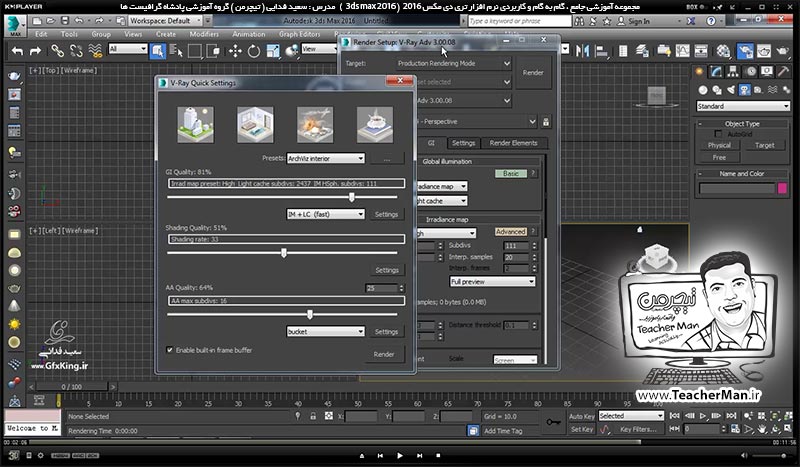Viewport: 800px width, 467px height.
Task: Toggle the Auto Key button
Action: coord(582,416)
